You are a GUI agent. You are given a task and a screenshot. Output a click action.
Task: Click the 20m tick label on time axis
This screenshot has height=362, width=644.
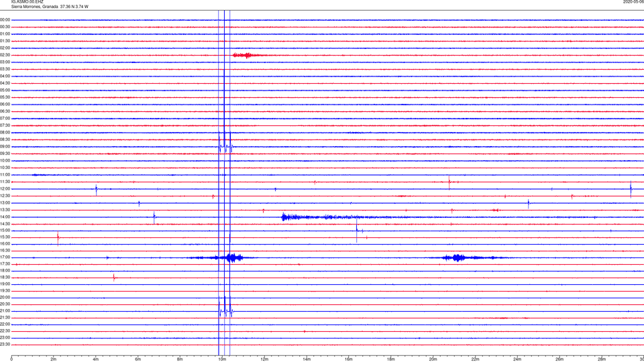[433, 359]
